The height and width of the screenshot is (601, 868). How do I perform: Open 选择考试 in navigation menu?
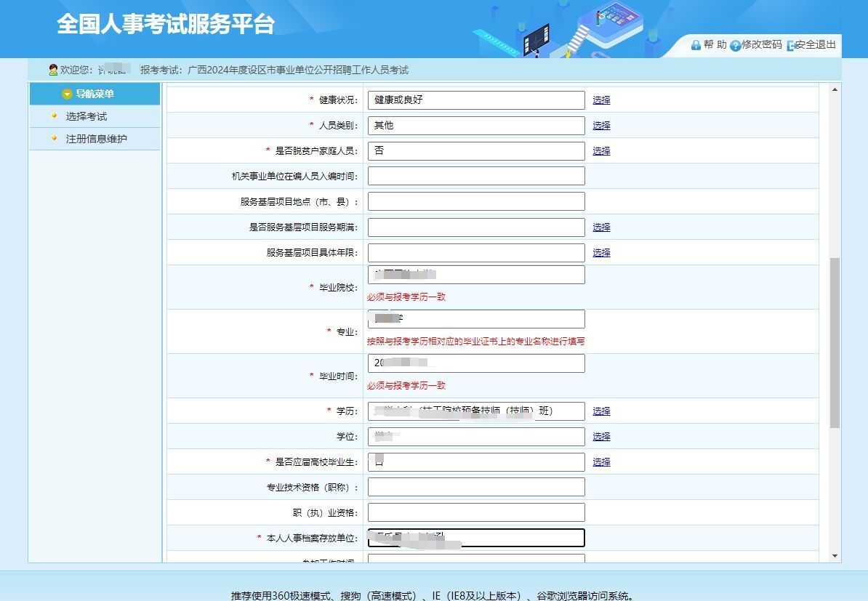coord(87,116)
